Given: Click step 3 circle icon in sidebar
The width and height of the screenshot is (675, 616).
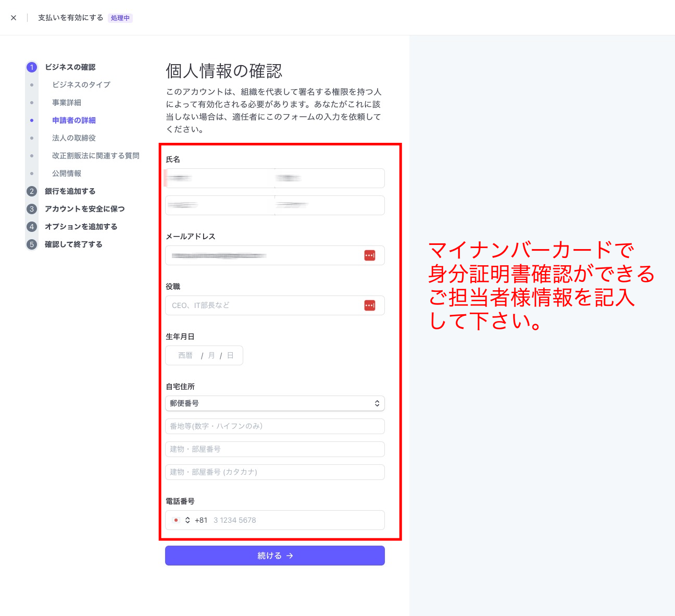Looking at the screenshot, I should tap(32, 209).
